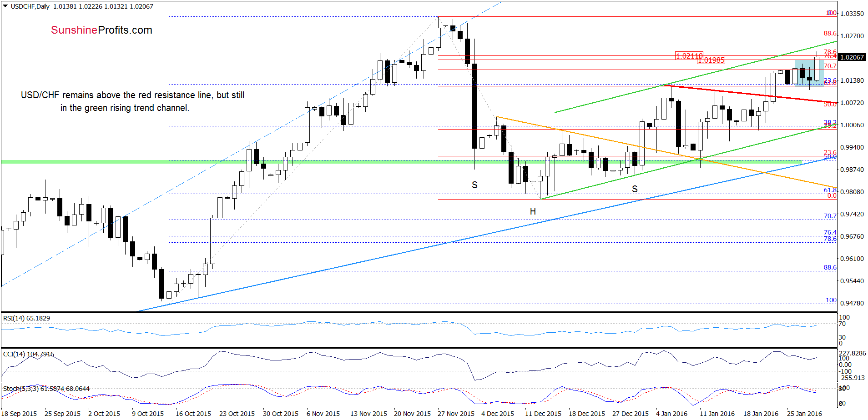Select the red price label 1.02110
Viewport: 868px width, 420px height.
tap(689, 56)
